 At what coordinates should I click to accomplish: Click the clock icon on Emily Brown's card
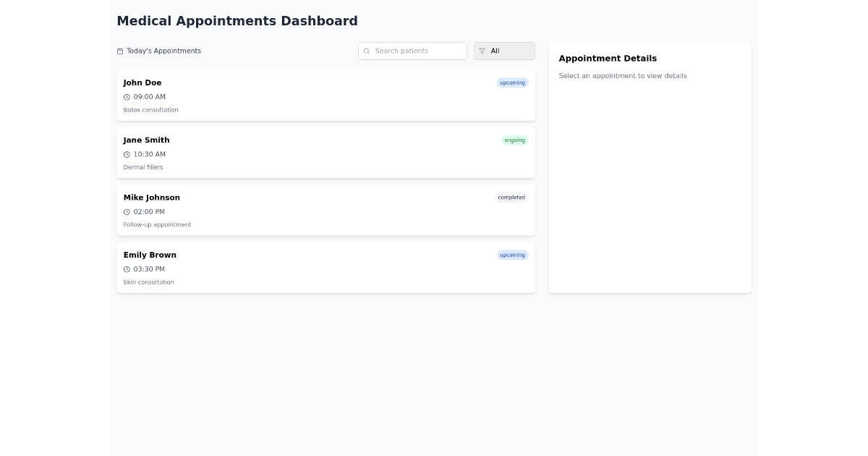coord(127,269)
